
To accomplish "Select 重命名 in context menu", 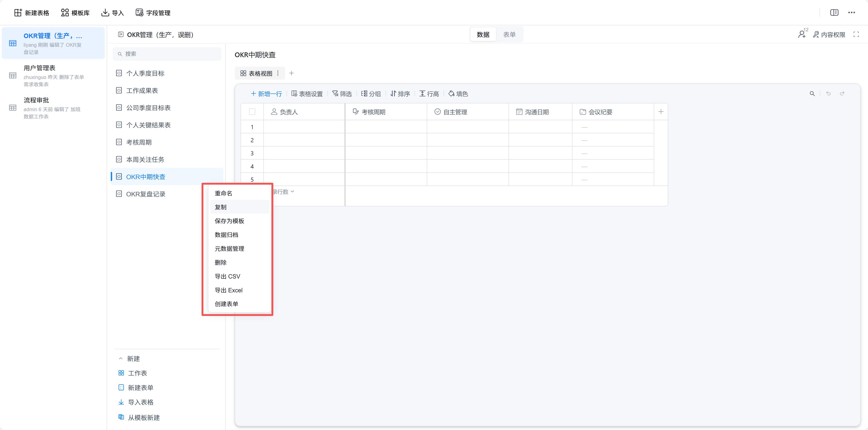I will (239, 193).
